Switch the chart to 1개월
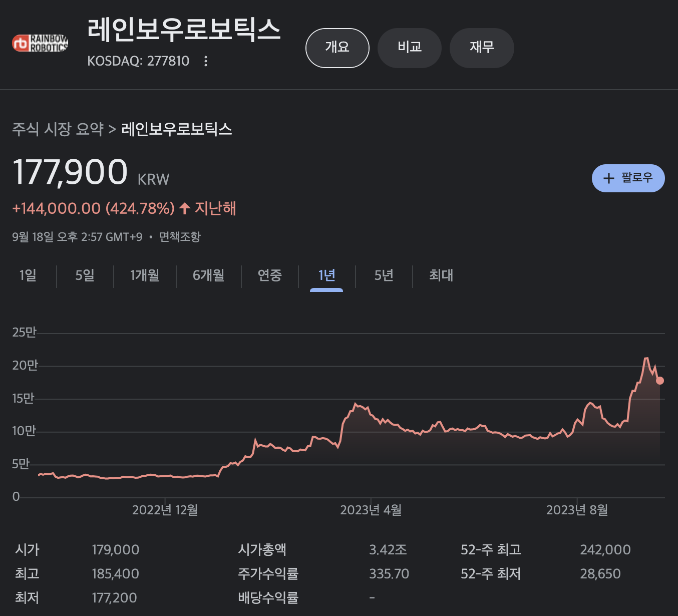678x616 pixels. tap(145, 275)
